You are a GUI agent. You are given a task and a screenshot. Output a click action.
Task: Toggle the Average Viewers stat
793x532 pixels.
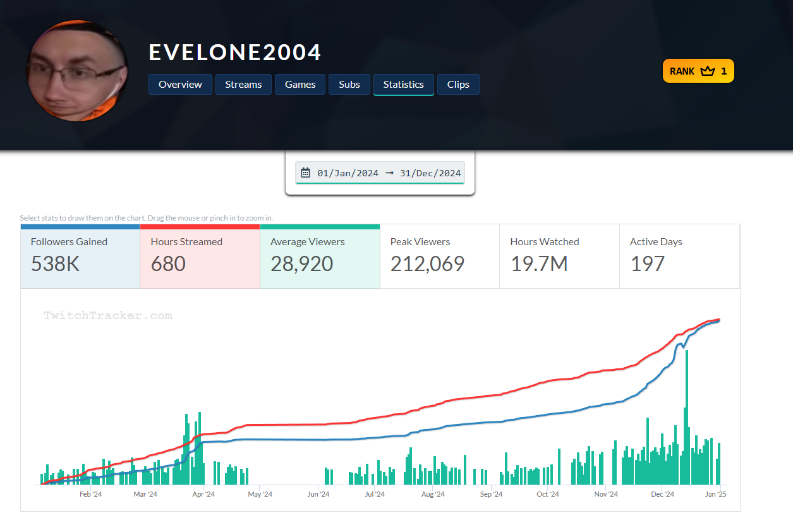click(320, 257)
